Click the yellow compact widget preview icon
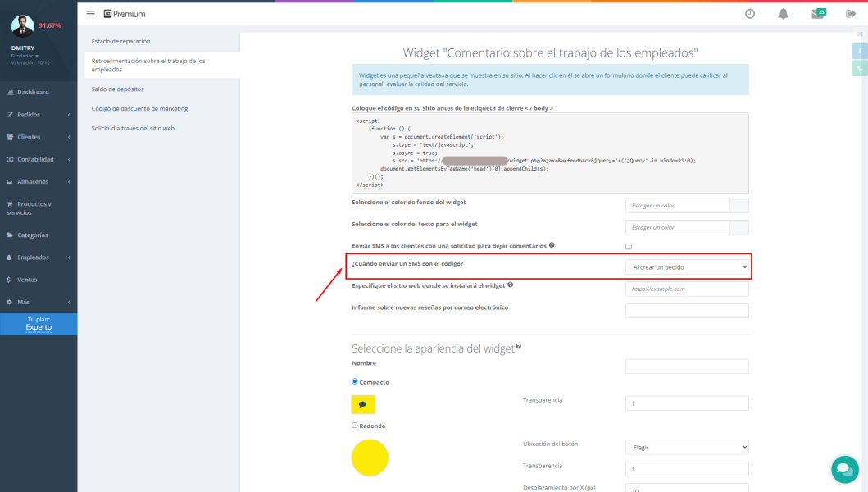The width and height of the screenshot is (868, 492). 362,404
